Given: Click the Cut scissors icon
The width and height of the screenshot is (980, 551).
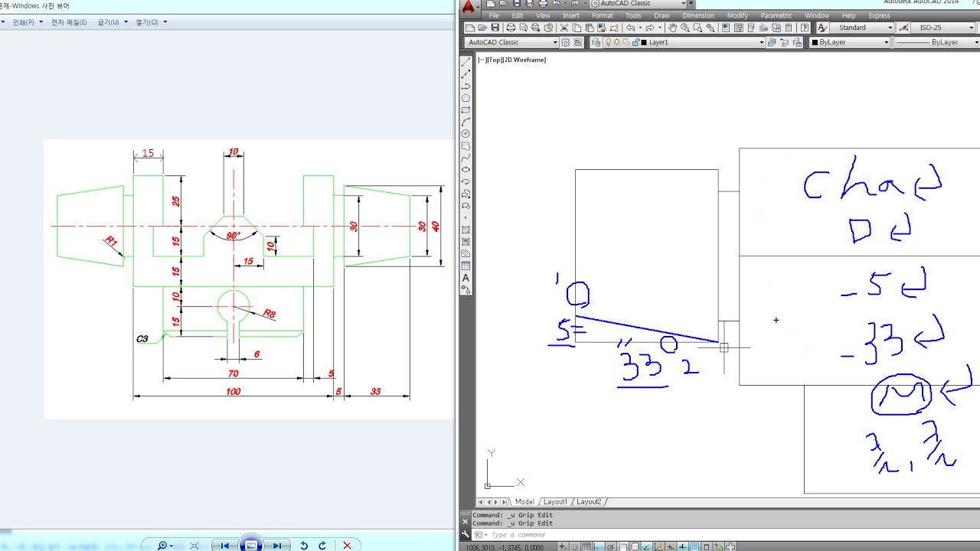Looking at the screenshot, I should click(x=564, y=28).
